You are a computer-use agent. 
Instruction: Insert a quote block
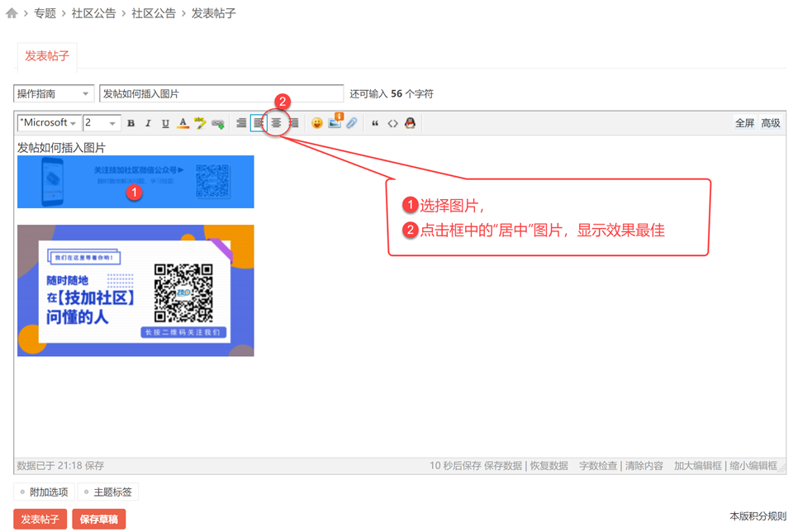point(375,123)
